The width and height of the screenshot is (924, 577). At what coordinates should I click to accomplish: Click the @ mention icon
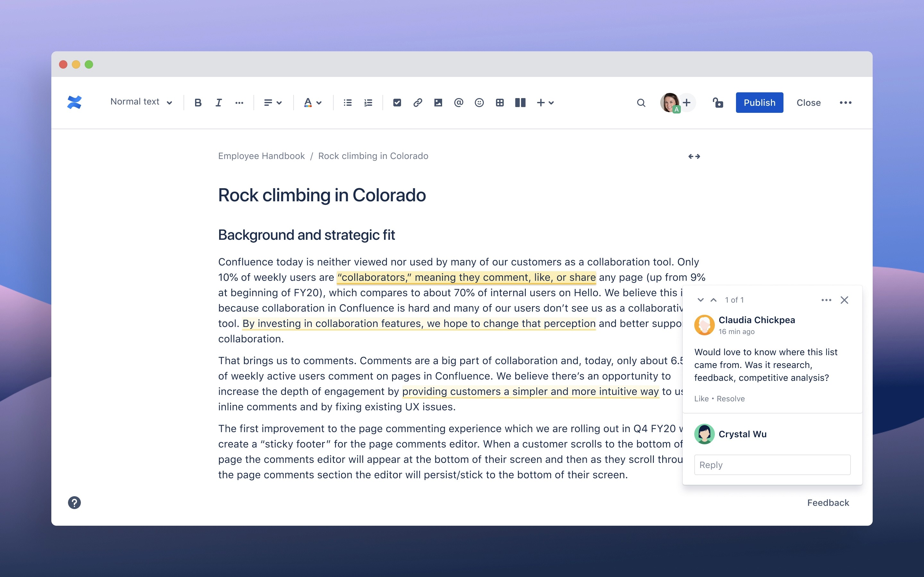click(458, 103)
